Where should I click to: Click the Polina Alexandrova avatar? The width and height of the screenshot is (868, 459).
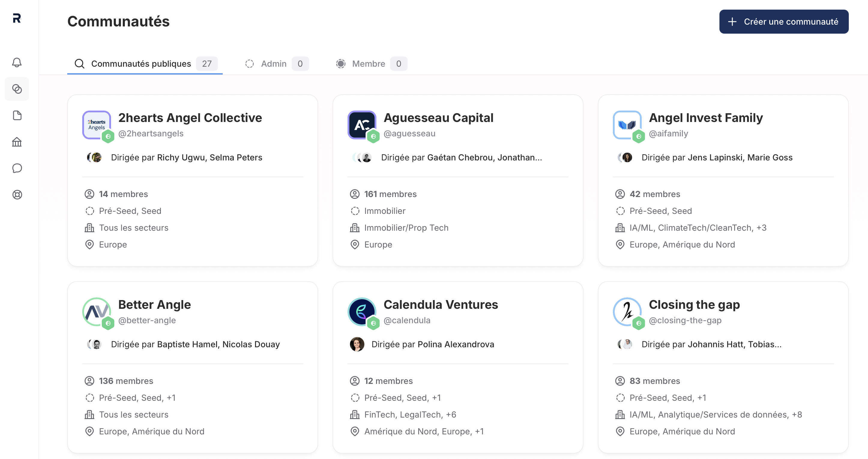357,344
